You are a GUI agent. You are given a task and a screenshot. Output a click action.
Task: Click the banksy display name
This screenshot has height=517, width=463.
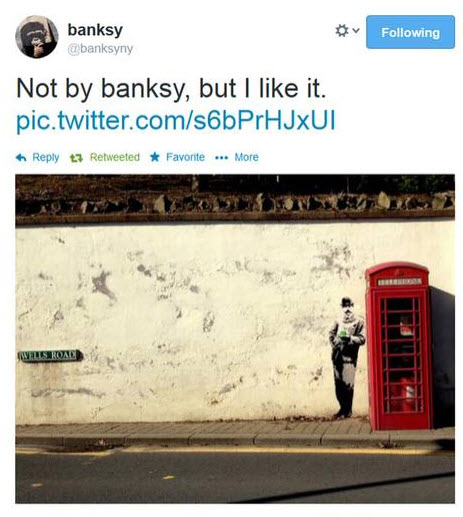point(95,30)
